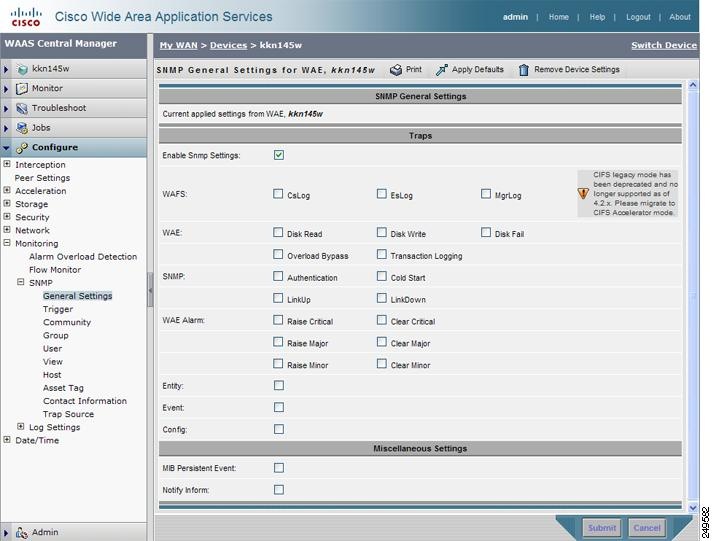This screenshot has height=541, width=712.
Task: Click the Print printer icon
Action: [x=396, y=70]
